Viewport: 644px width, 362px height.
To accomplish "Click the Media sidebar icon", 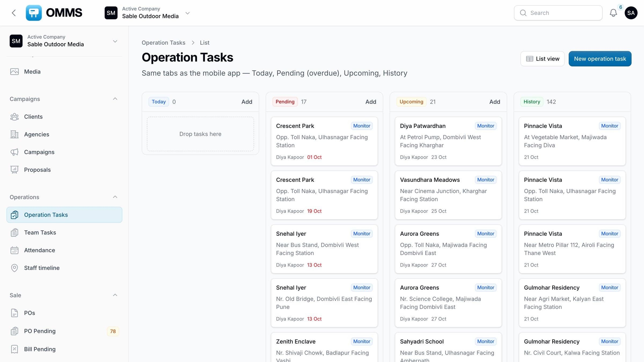I will [14, 72].
